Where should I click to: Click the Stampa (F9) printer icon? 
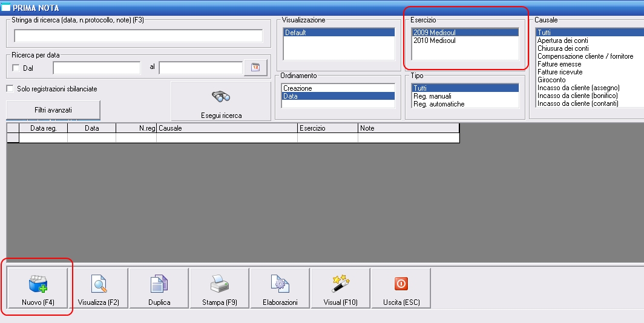[219, 284]
